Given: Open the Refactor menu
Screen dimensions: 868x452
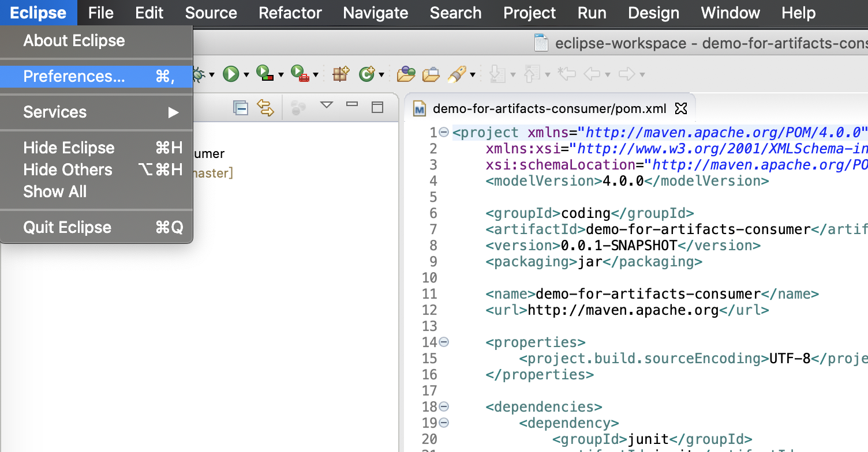Looking at the screenshot, I should (290, 13).
